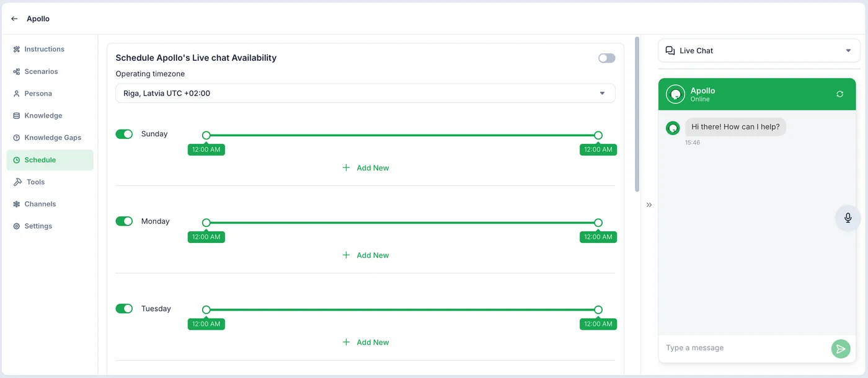Click the 15:46 message timestamp
This screenshot has height=378, width=868.
pyautogui.click(x=693, y=143)
